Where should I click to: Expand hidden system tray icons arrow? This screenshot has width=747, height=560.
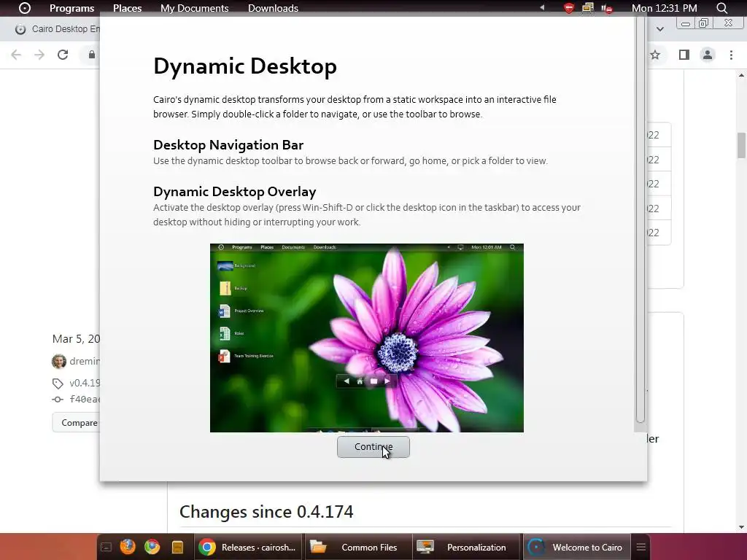pyautogui.click(x=542, y=7)
